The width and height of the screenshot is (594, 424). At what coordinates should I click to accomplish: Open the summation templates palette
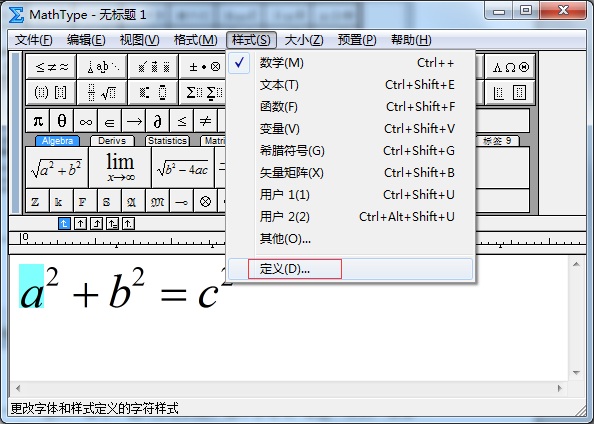[x=203, y=92]
